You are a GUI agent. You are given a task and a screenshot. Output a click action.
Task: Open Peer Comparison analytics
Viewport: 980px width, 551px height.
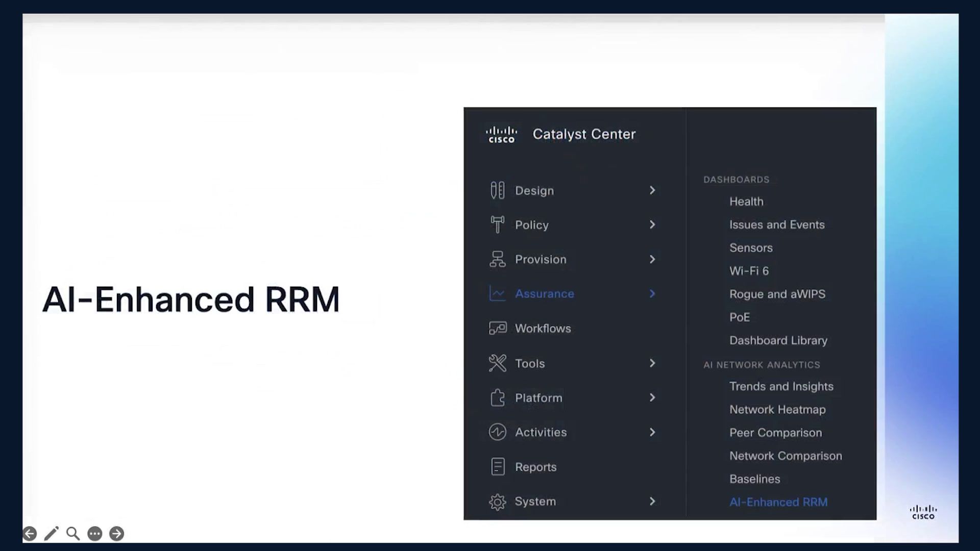click(x=775, y=433)
